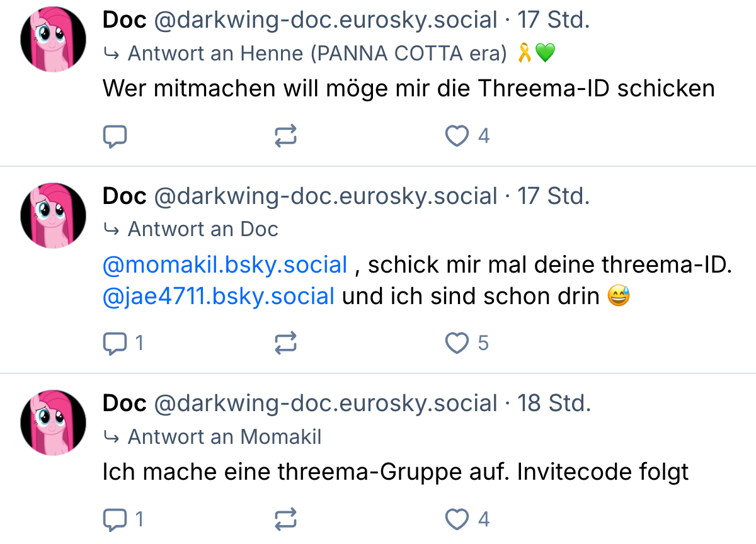This screenshot has width=756, height=544.
Task: Repost the threema-Gruppe post
Action: pyautogui.click(x=286, y=519)
